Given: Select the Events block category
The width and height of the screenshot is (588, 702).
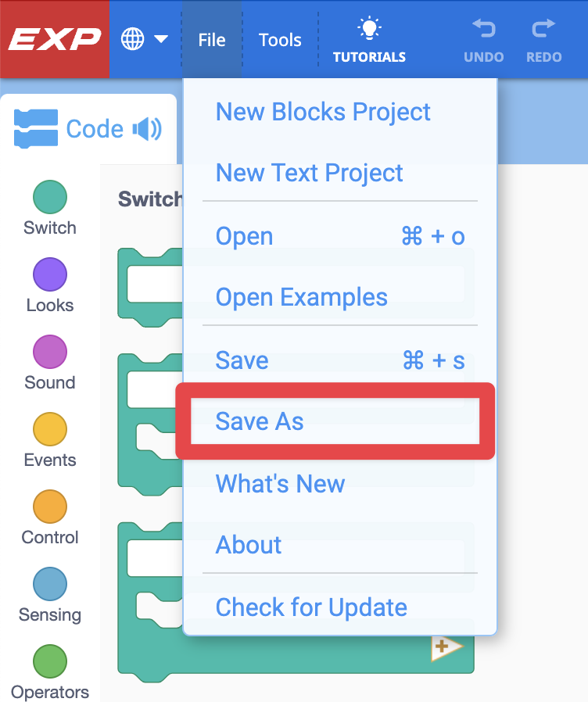Looking at the screenshot, I should tap(49, 440).
